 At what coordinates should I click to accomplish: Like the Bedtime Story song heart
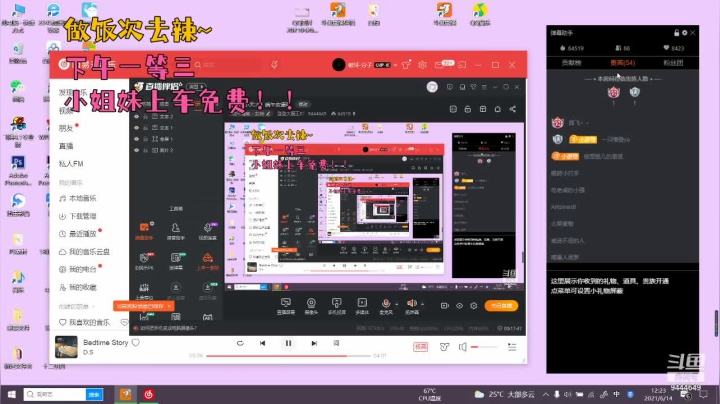[x=135, y=342]
